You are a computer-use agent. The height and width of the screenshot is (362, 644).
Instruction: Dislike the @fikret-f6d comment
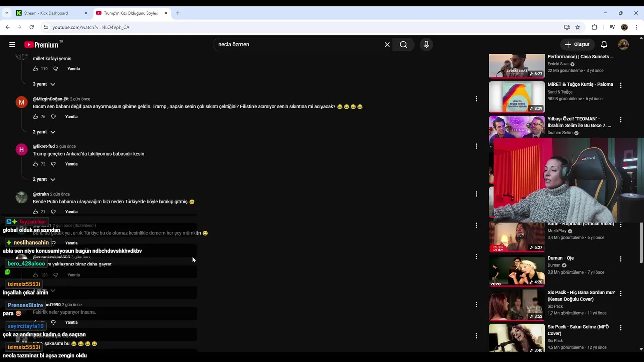point(53,164)
